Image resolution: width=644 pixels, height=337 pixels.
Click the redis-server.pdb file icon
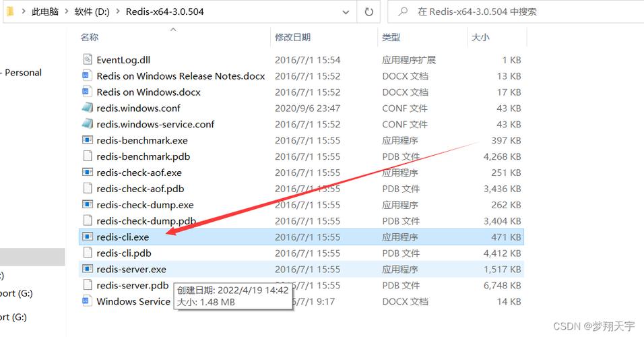(87, 285)
